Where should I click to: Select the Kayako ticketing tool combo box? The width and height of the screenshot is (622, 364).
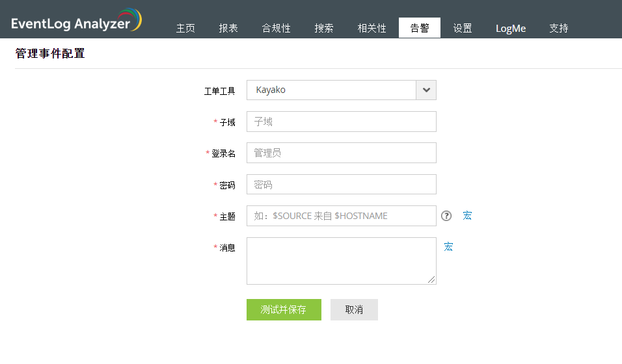pyautogui.click(x=331, y=90)
